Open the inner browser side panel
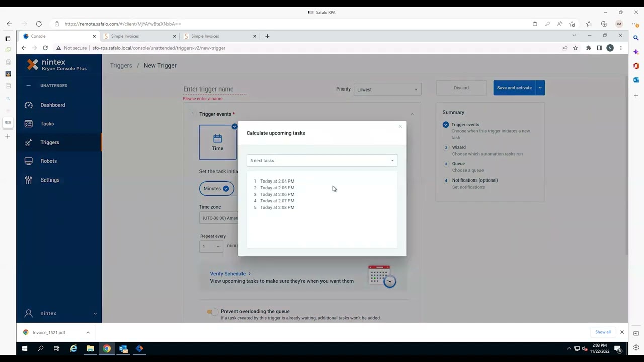Viewport: 644px width, 362px height. pos(599,48)
